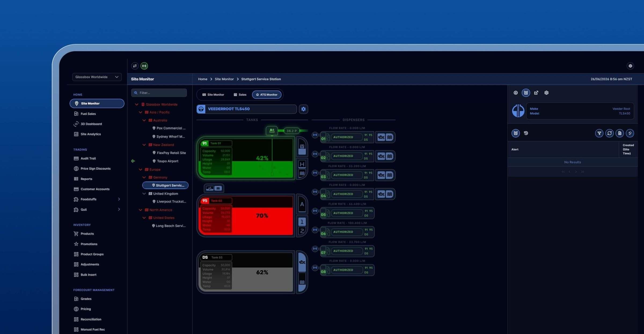Screen dimensions: 644x334
Task: Toggle the waves icon on dispenser 04 row
Action: (x=390, y=194)
